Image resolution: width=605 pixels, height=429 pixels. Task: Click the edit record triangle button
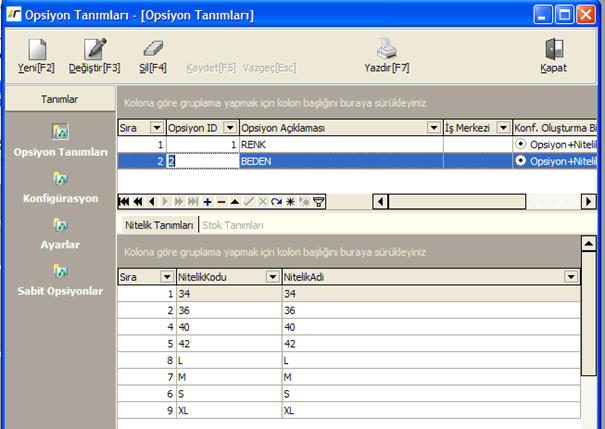tap(235, 201)
